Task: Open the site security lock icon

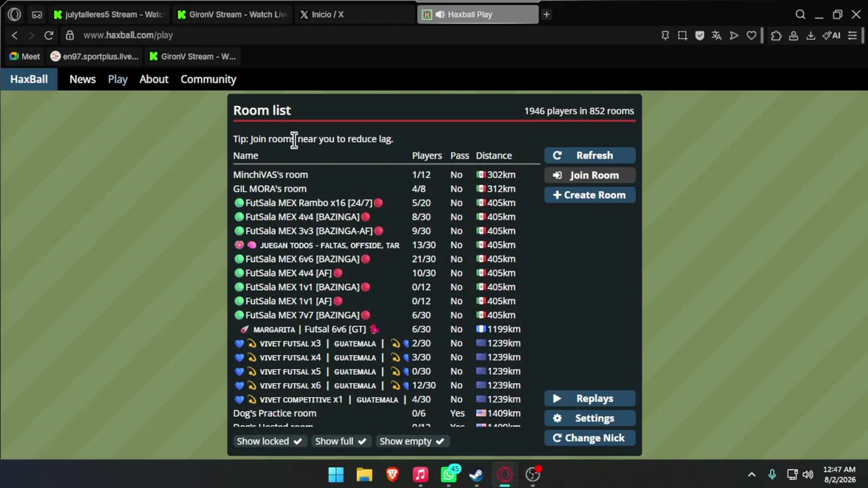Action: pos(70,35)
